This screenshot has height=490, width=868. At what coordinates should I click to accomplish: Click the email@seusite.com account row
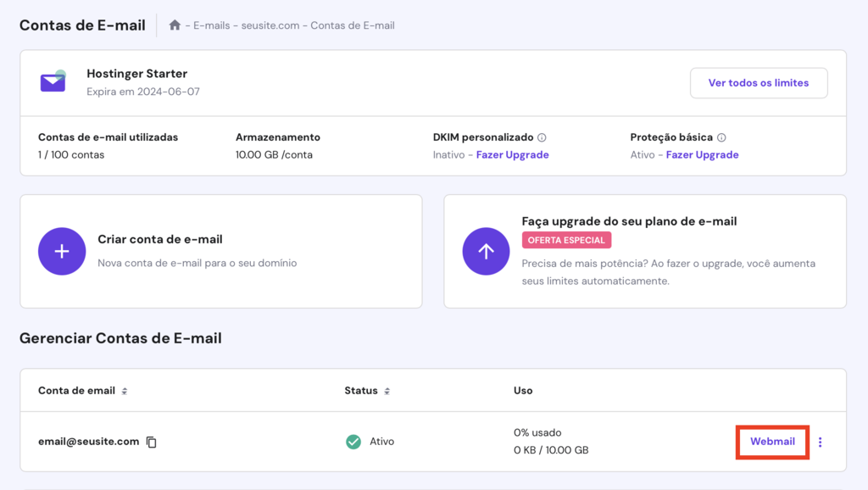pyautogui.click(x=254, y=442)
